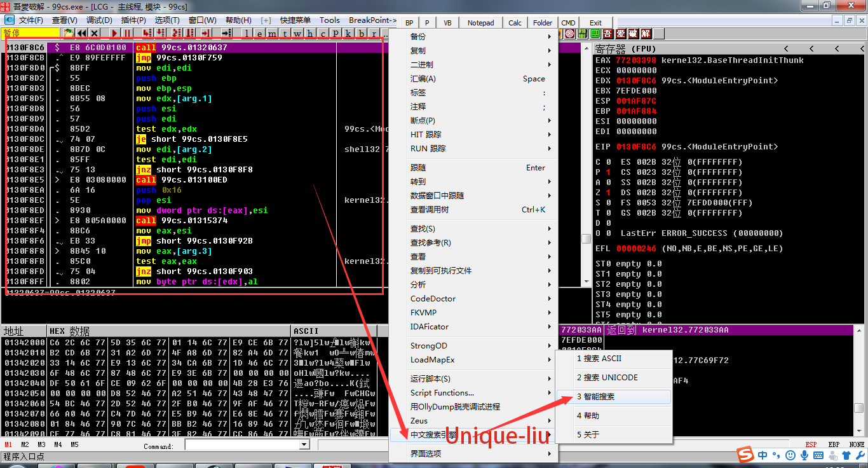This screenshot has height=468, width=868.
Task: Click ESP in status bar
Action: [x=811, y=444]
